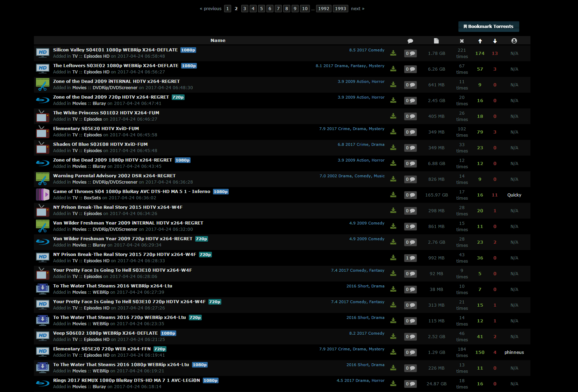Image resolution: width=578 pixels, height=392 pixels.
Task: Click the BoxSets category icon for Game of Thrones
Action: click(43, 195)
